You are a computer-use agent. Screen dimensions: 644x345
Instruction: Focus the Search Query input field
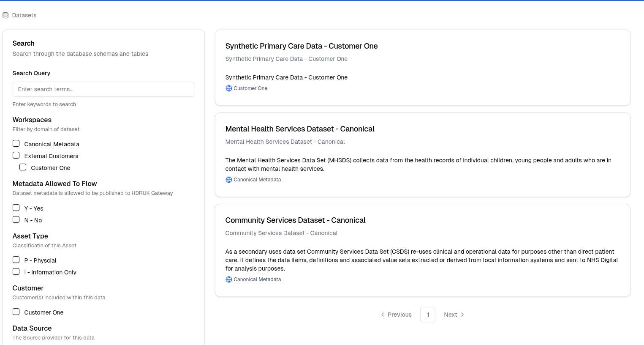pyautogui.click(x=103, y=89)
